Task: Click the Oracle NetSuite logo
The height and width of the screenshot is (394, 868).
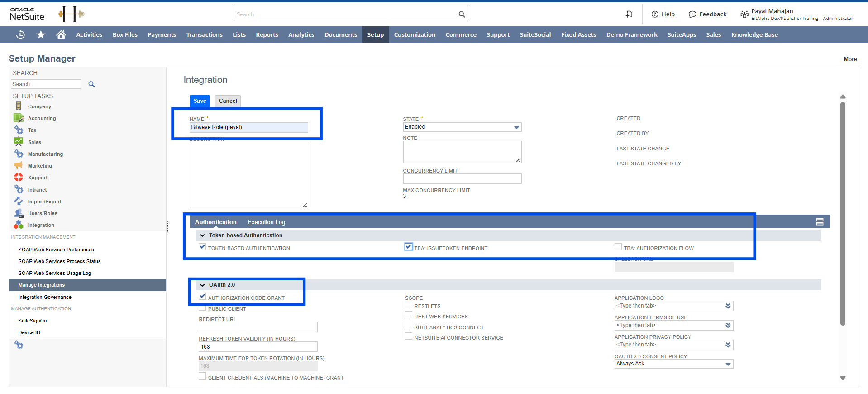Action: 27,14
